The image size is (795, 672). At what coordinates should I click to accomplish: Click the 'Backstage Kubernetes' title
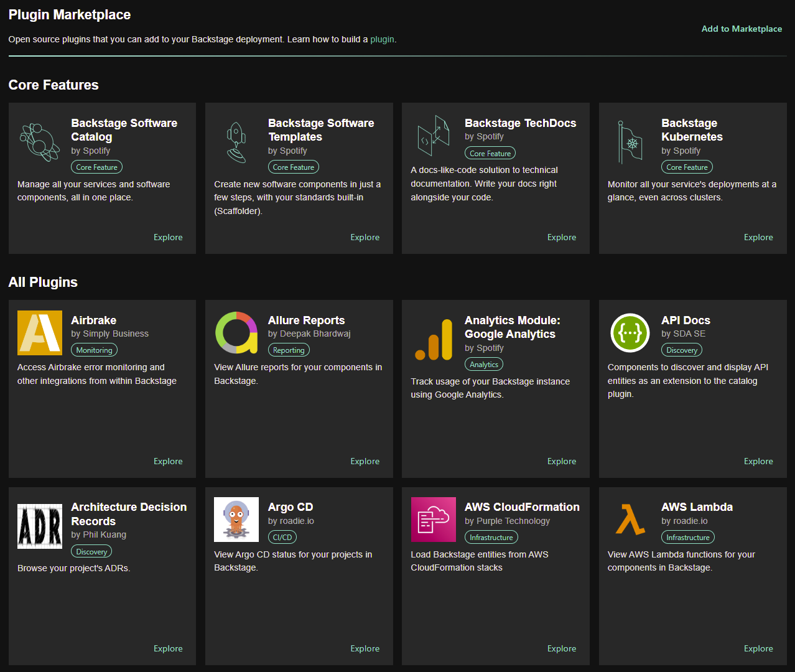tap(692, 130)
